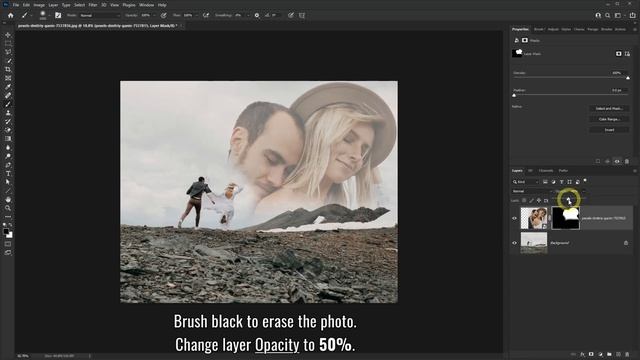Select the Crop tool
The image size is (640, 360).
(x=8, y=69)
